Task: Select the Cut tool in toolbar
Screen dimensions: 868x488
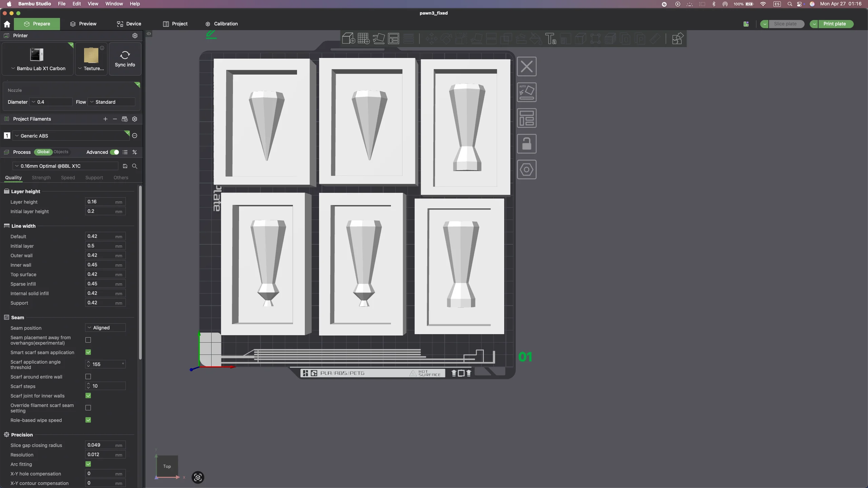Action: click(x=491, y=39)
